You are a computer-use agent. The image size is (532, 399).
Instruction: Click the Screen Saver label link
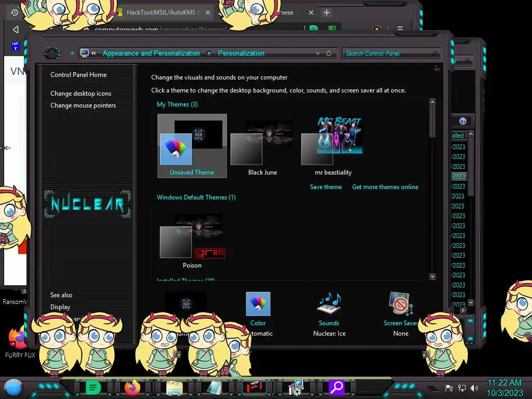pos(401,323)
